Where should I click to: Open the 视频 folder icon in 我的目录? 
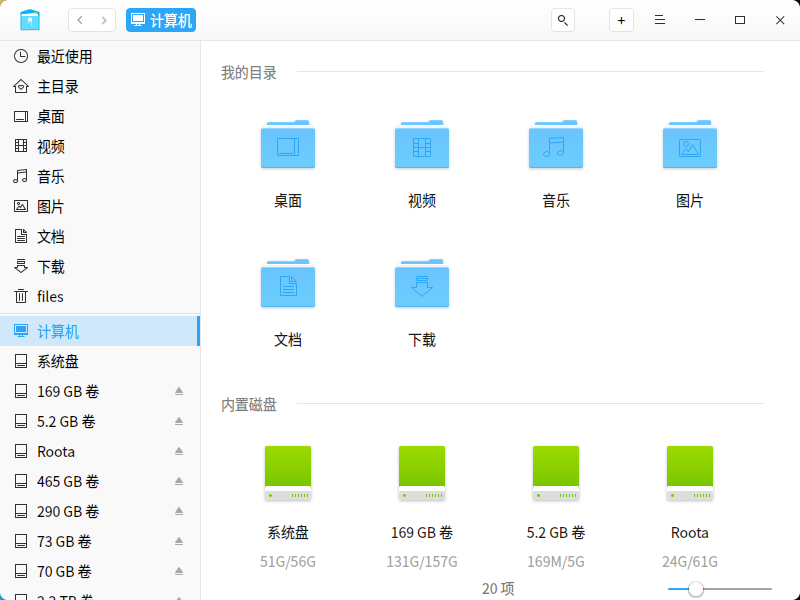coord(422,144)
